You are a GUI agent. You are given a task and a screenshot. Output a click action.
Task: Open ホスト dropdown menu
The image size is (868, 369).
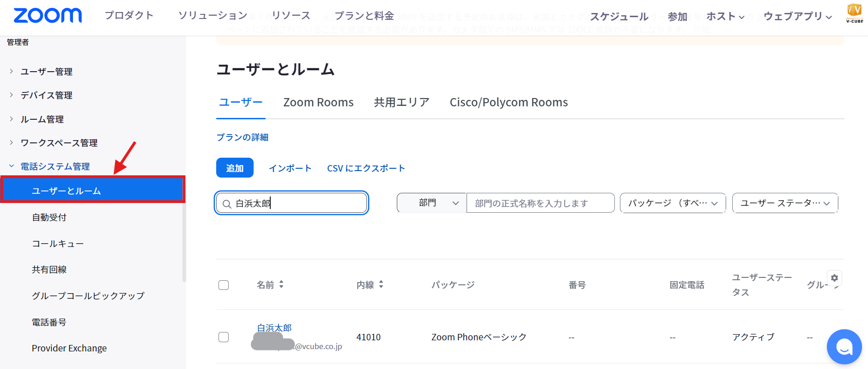point(725,16)
